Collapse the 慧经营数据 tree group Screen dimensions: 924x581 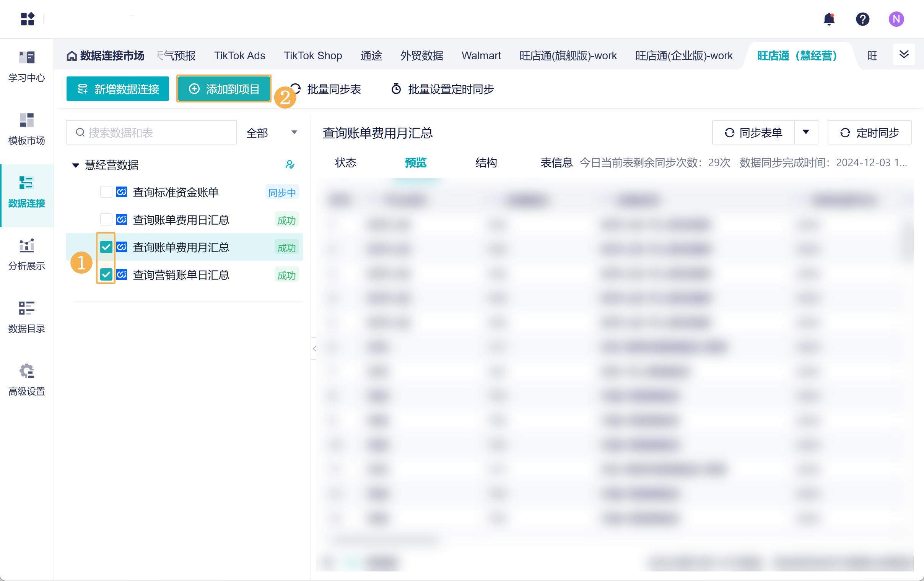76,165
